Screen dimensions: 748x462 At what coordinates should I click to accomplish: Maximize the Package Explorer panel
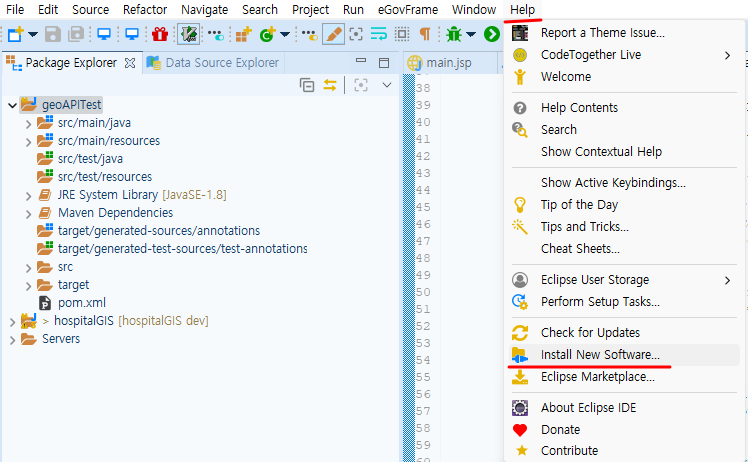tap(384, 63)
